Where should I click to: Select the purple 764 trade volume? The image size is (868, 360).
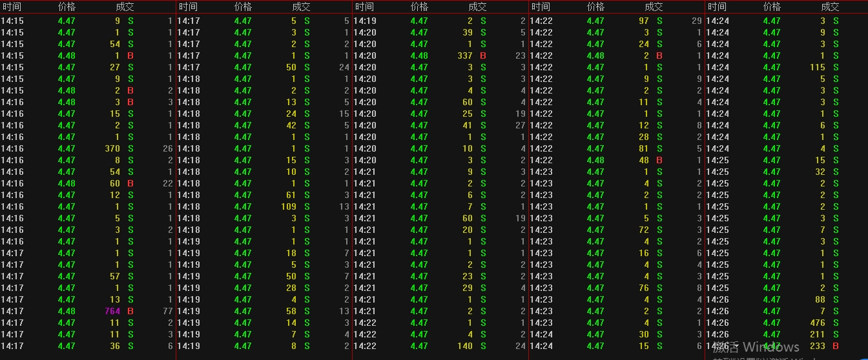point(112,311)
